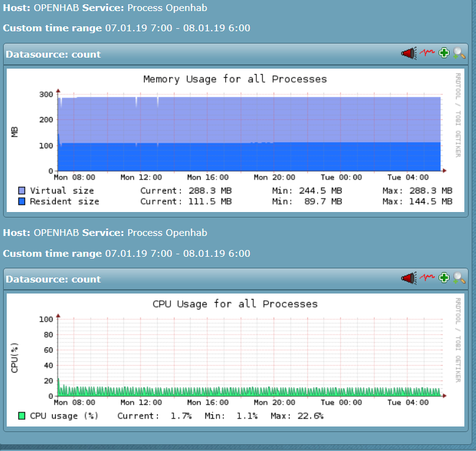The image size is (476, 451).
Task: Click the Host: OPENHAB header above CPU panel
Action: click(105, 233)
